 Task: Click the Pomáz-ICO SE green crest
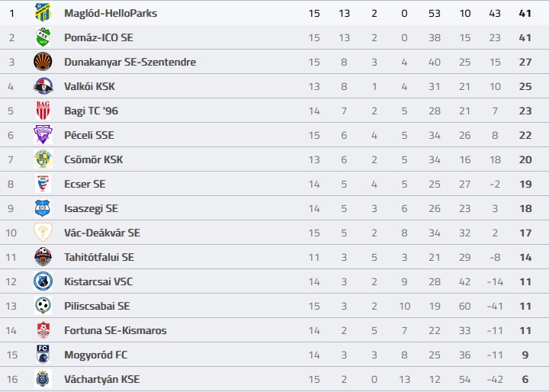click(x=43, y=37)
